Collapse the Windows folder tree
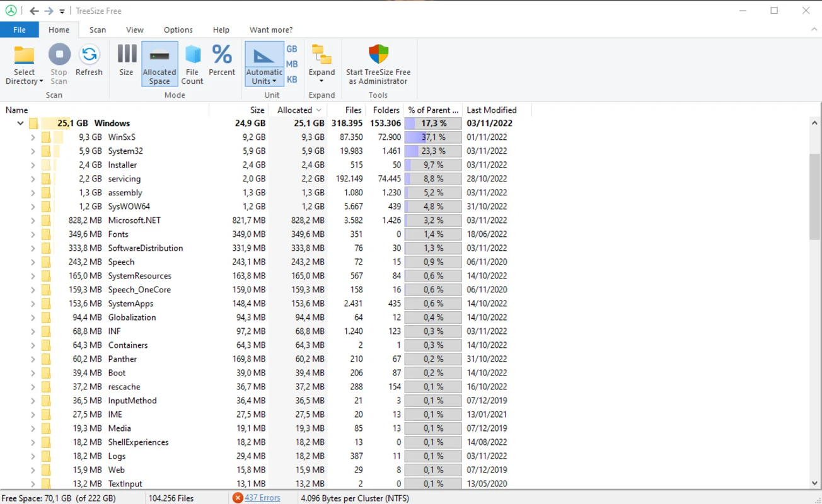 [x=20, y=123]
